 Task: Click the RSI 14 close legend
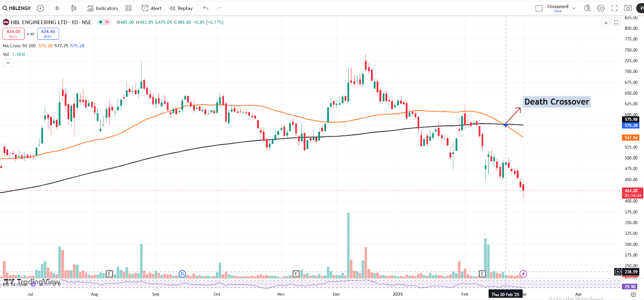click(x=15, y=284)
